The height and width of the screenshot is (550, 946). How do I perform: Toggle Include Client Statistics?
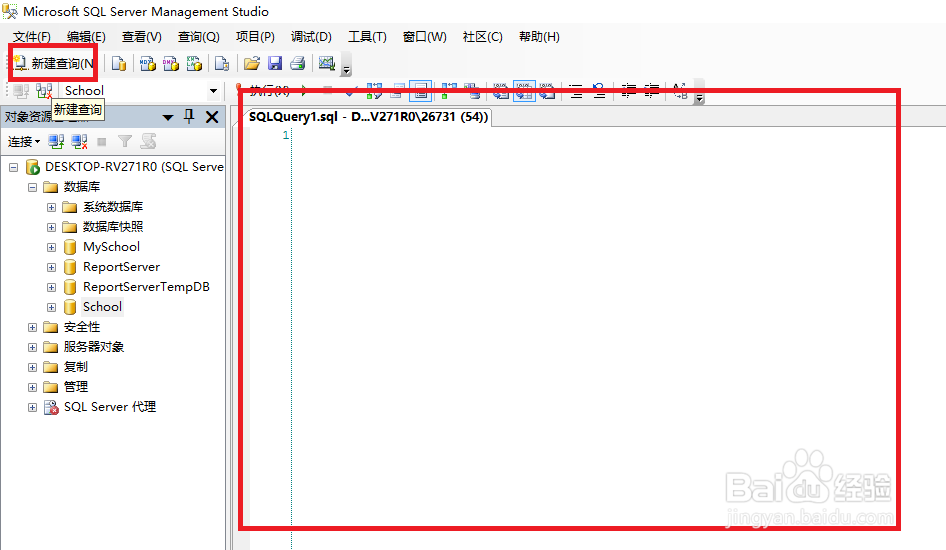(472, 91)
